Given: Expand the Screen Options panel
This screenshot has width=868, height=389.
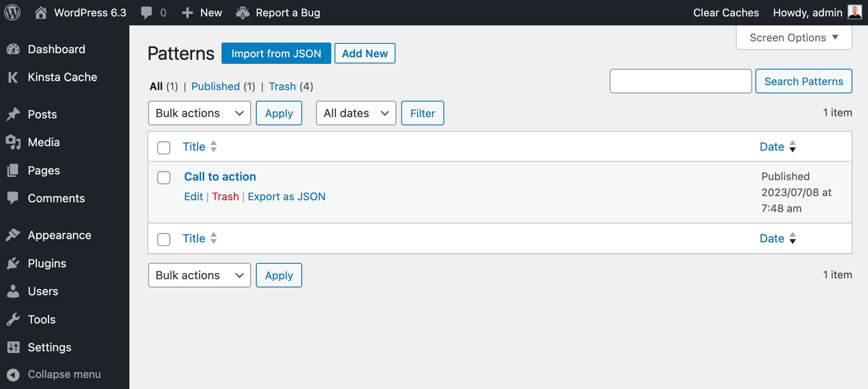Looking at the screenshot, I should tap(793, 37).
